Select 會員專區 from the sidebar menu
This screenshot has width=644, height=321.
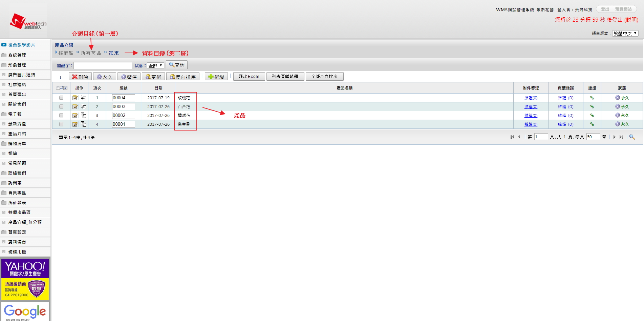pyautogui.click(x=17, y=193)
